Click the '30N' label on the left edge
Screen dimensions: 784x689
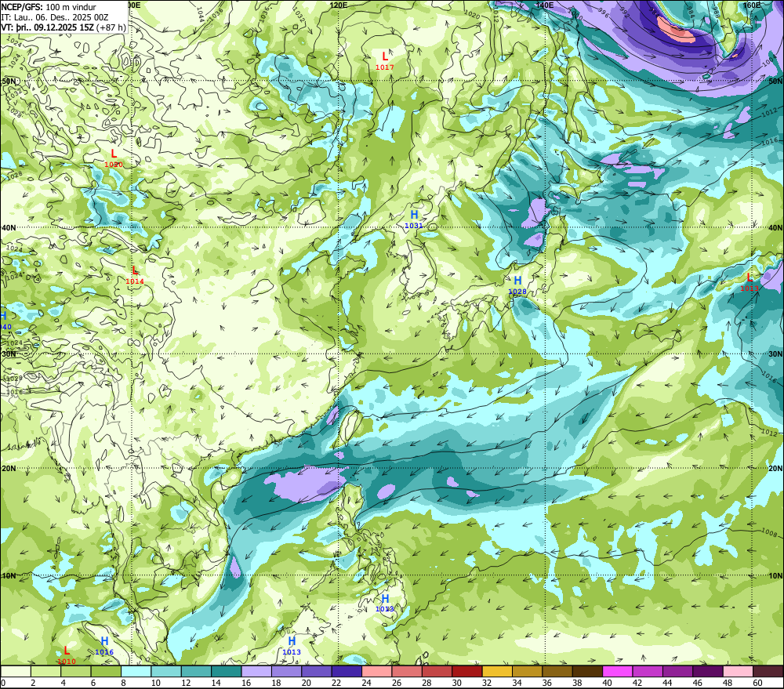pos(9,354)
